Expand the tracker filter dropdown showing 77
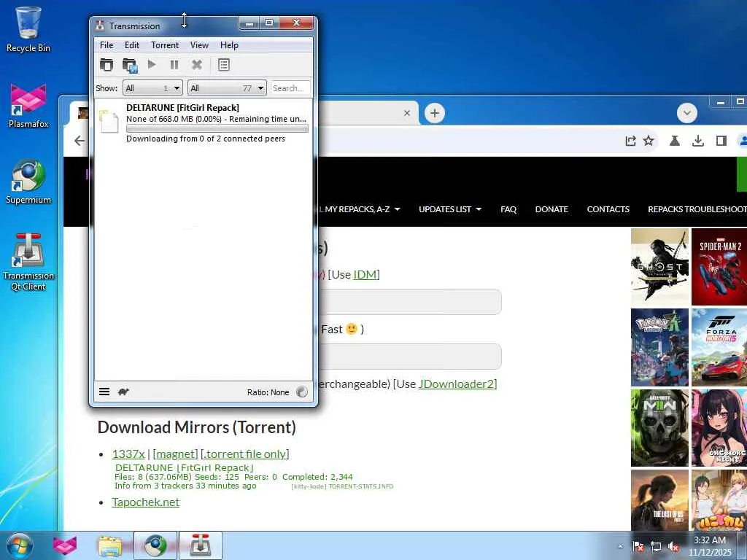This screenshot has width=747, height=560. pos(227,88)
